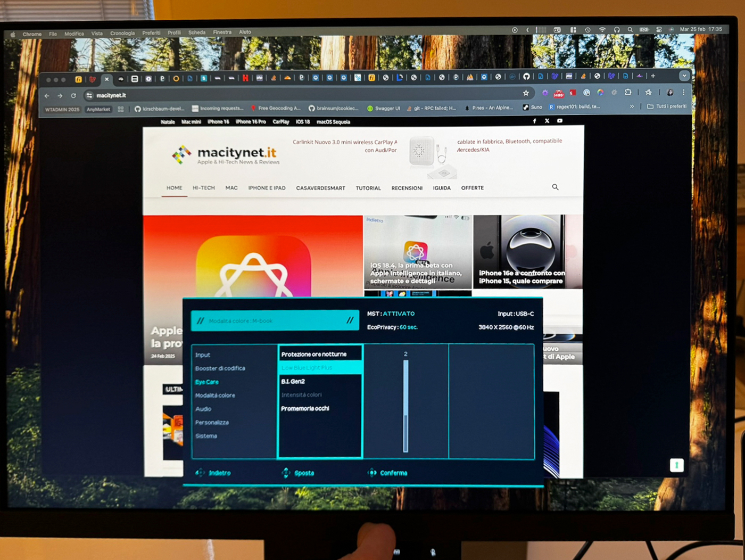The image size is (745, 560).
Task: Open the Modifica menu
Action: tap(74, 34)
